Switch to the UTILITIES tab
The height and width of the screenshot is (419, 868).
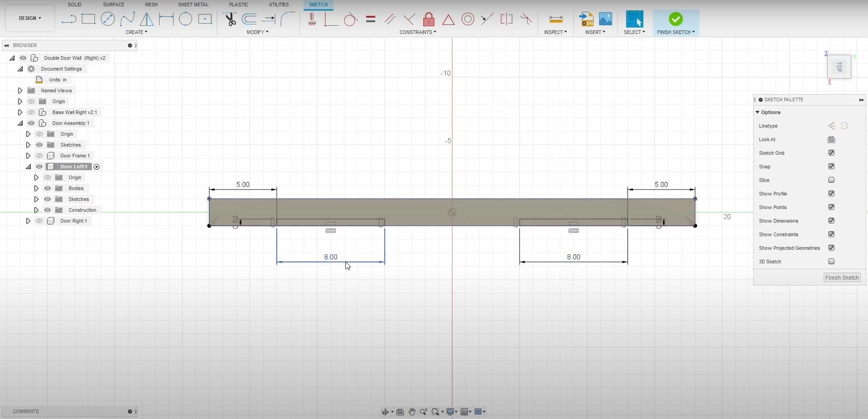[x=279, y=5]
